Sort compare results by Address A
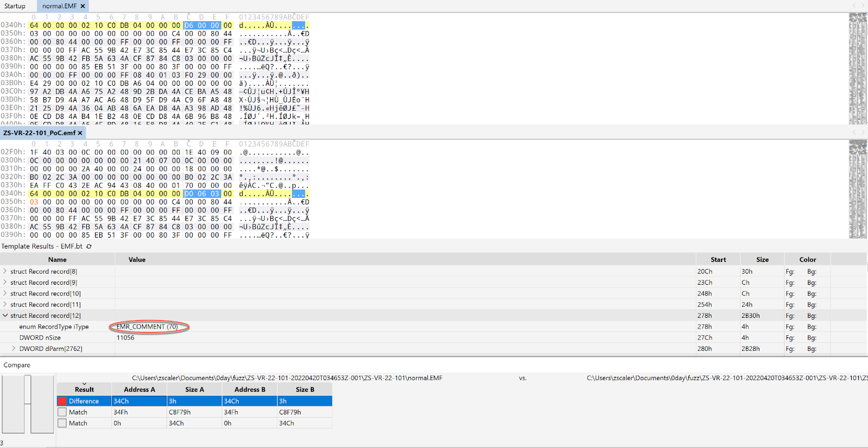868x448 pixels. click(139, 389)
